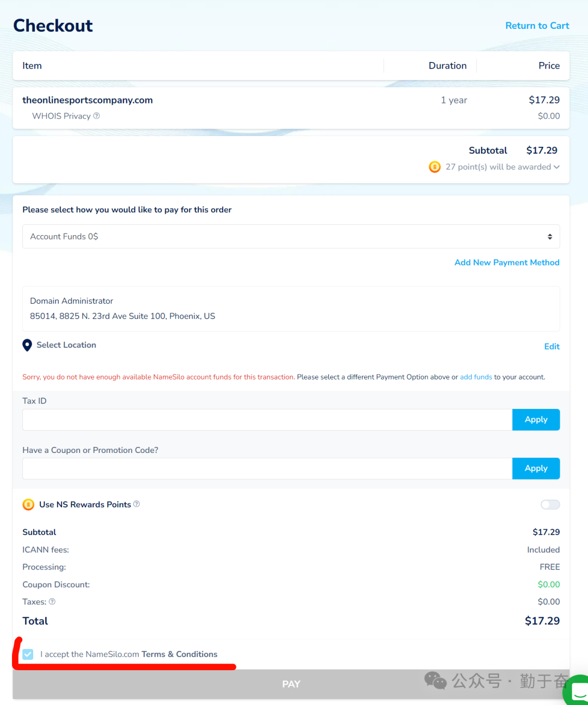This screenshot has height=705, width=588.
Task: Click the NS Rewards Points coin icon
Action: tap(28, 505)
